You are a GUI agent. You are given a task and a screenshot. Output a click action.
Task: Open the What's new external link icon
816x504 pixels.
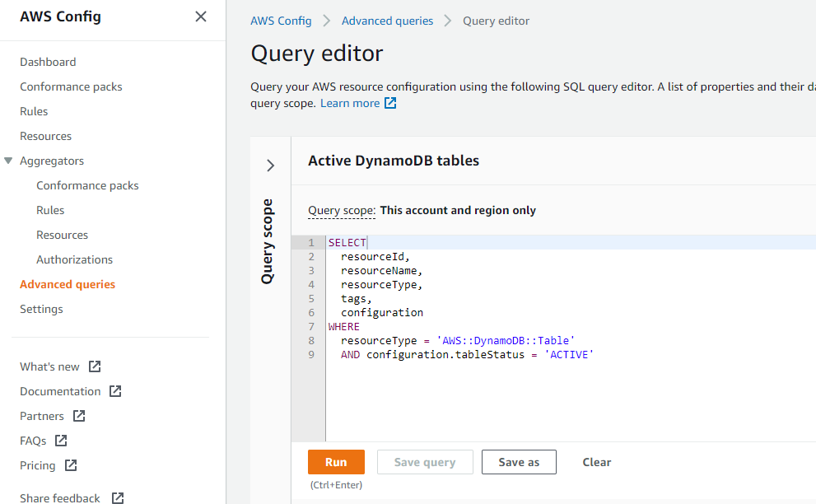tap(94, 366)
